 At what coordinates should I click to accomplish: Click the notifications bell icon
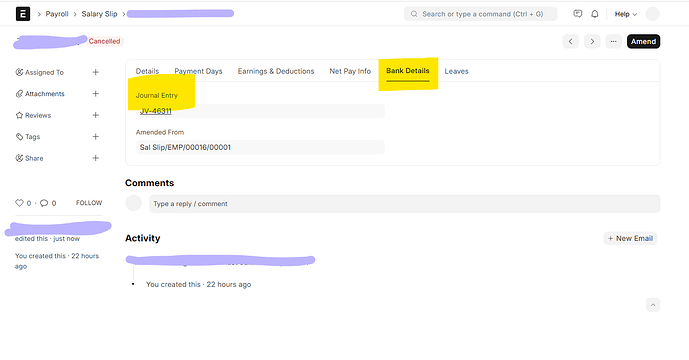click(595, 14)
